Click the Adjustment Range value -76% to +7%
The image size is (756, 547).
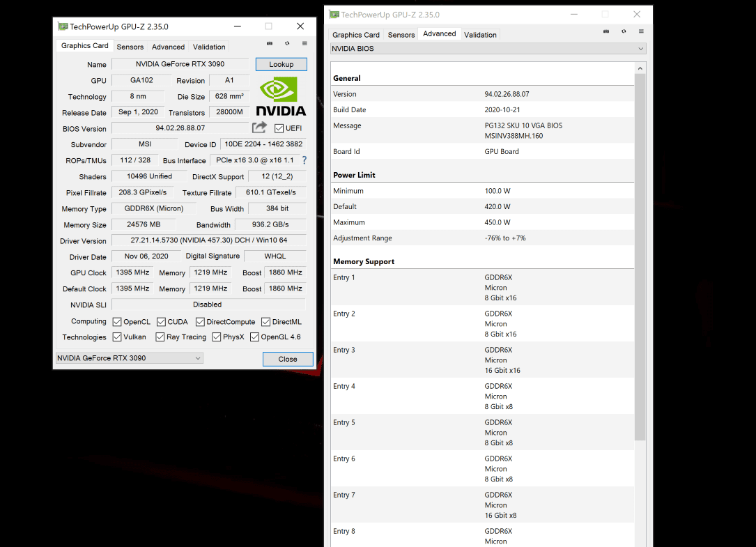click(x=505, y=238)
